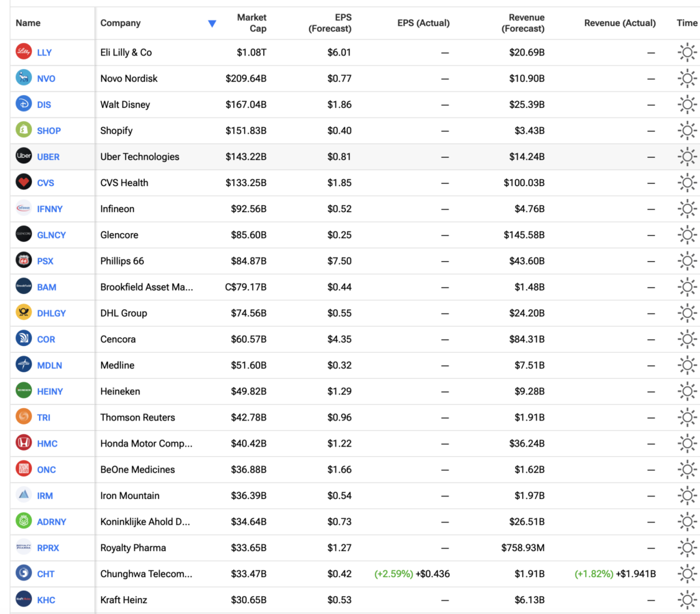The image size is (700, 614).
Task: Open the NVO ticker link
Action: pyautogui.click(x=46, y=79)
